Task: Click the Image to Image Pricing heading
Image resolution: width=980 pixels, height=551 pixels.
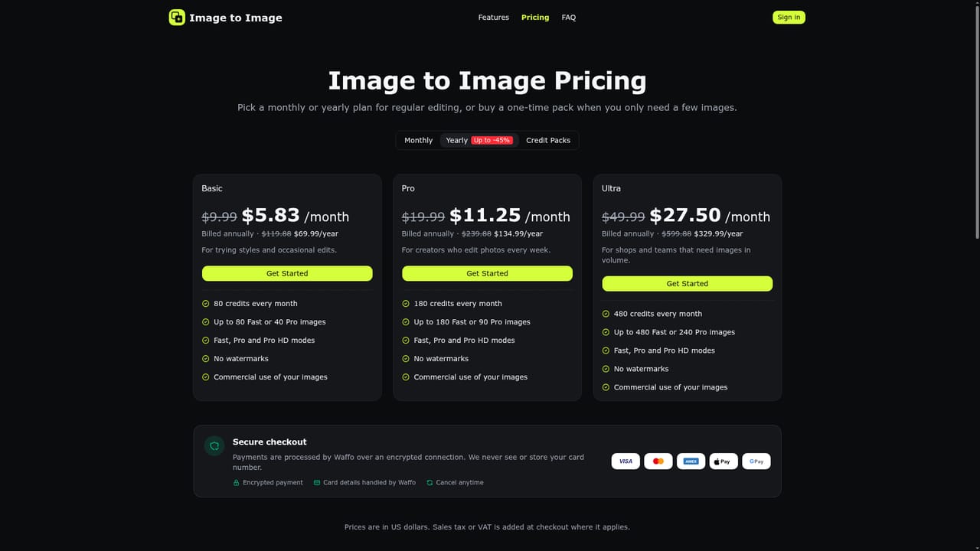Action: (x=487, y=80)
